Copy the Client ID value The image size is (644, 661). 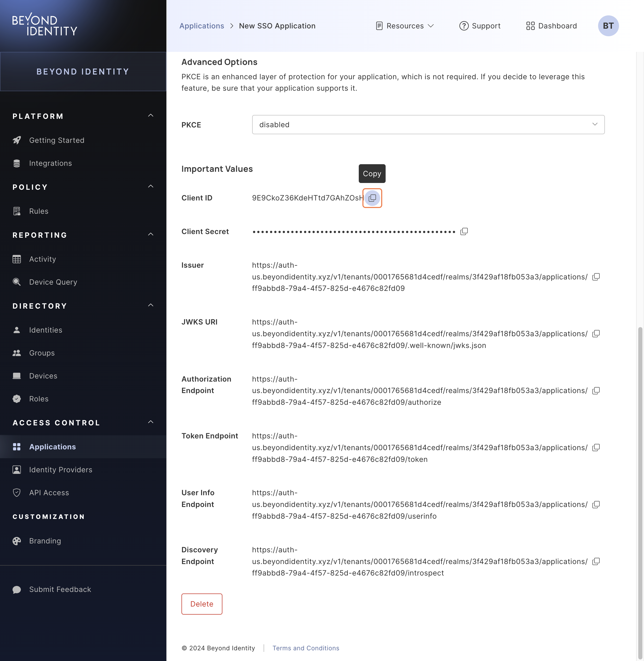(x=372, y=198)
